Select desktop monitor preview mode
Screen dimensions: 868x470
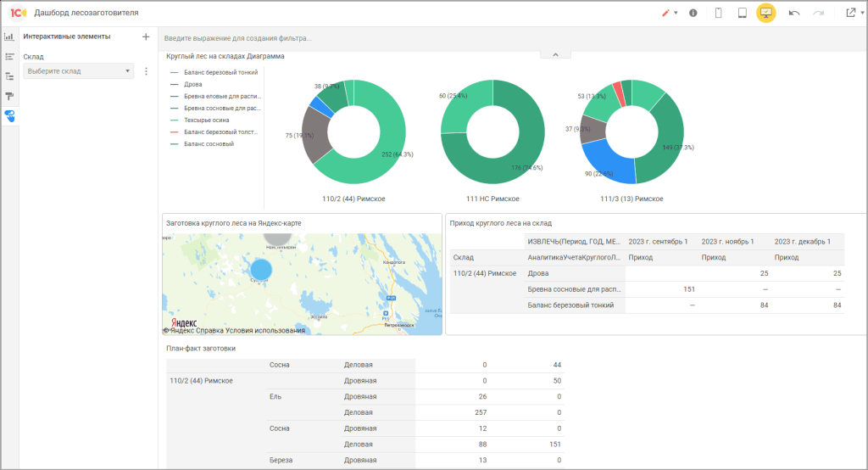(766, 13)
